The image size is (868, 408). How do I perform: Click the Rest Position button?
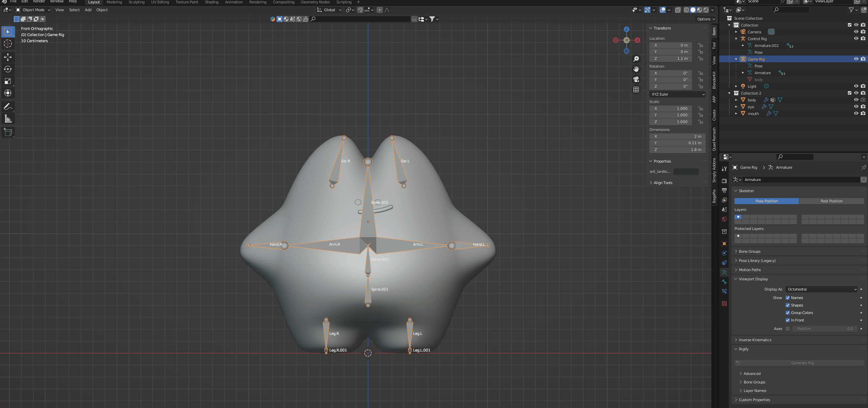831,201
